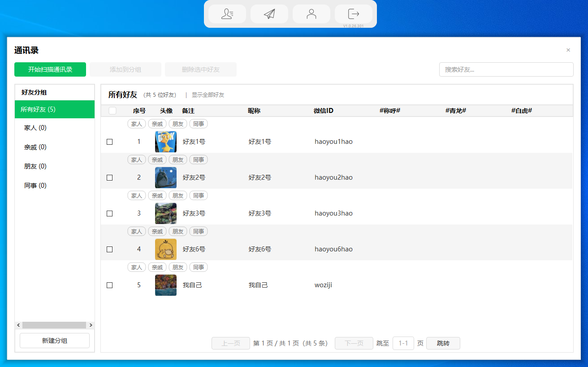This screenshot has width=588, height=367.
Task: Select 所有好友 (5) group
Action: [x=54, y=109]
